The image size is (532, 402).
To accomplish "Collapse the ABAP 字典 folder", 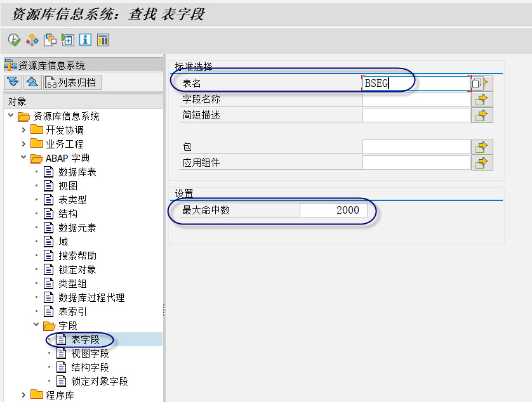I will (23, 158).
